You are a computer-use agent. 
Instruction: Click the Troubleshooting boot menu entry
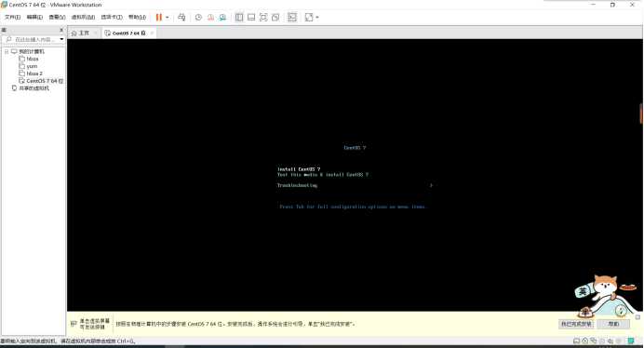pyautogui.click(x=298, y=185)
